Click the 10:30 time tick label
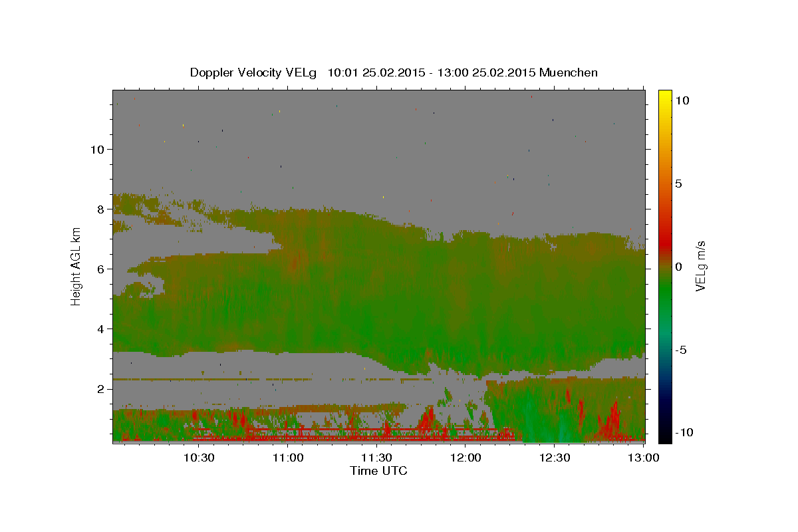 (x=198, y=458)
